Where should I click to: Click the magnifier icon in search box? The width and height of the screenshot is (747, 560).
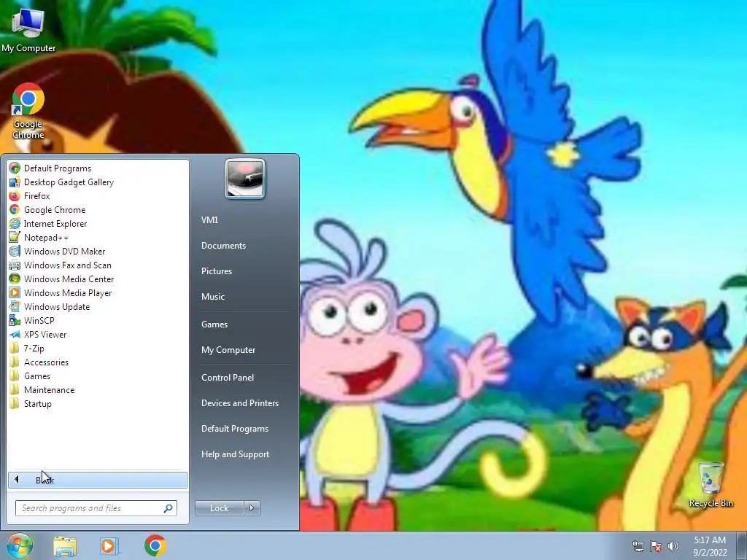pos(168,508)
